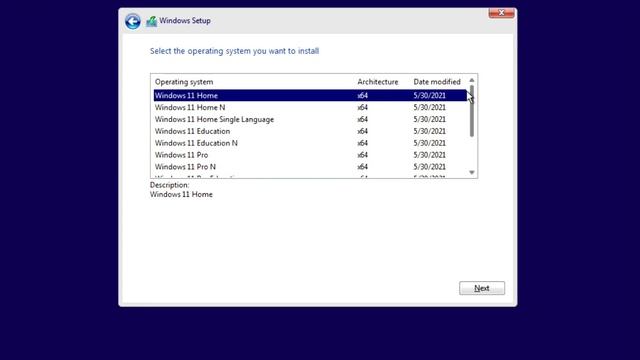Image resolution: width=640 pixels, height=360 pixels.
Task: Select Windows 11 Home N edition
Action: tap(311, 107)
